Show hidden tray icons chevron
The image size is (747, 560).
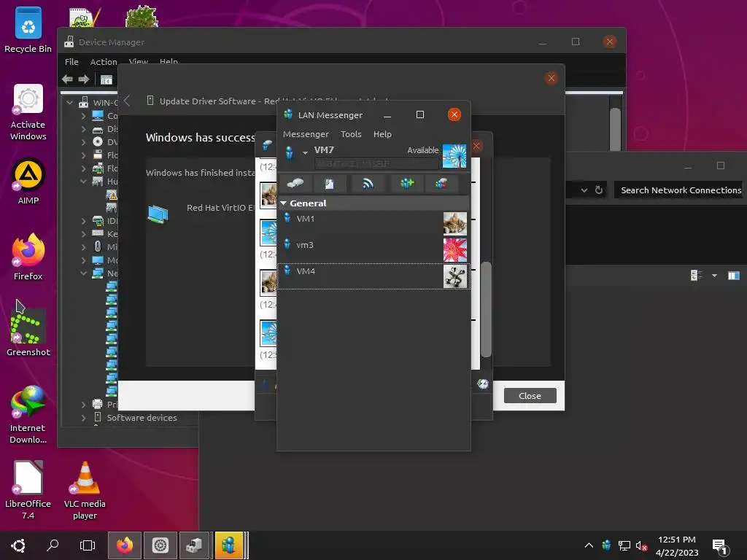pyautogui.click(x=589, y=545)
